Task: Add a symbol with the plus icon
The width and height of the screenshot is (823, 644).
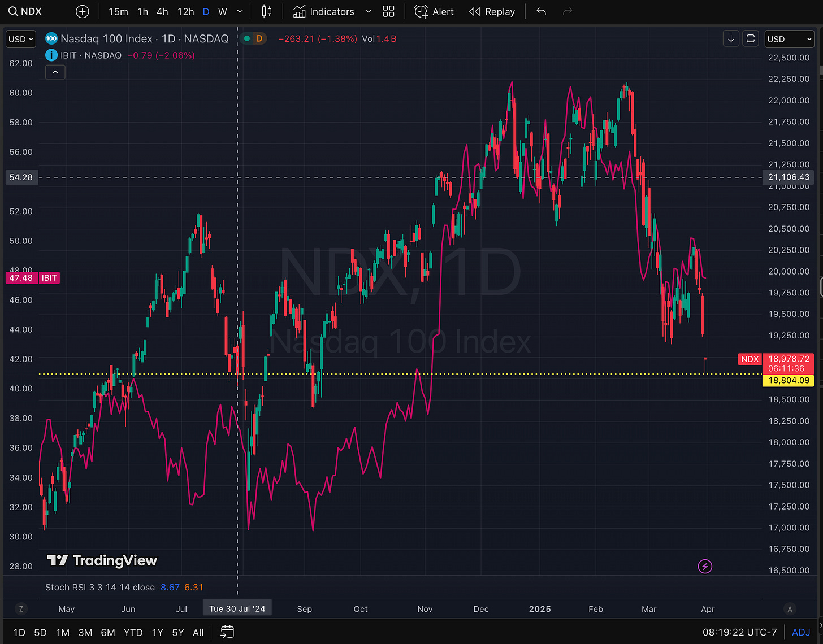Action: coord(83,11)
